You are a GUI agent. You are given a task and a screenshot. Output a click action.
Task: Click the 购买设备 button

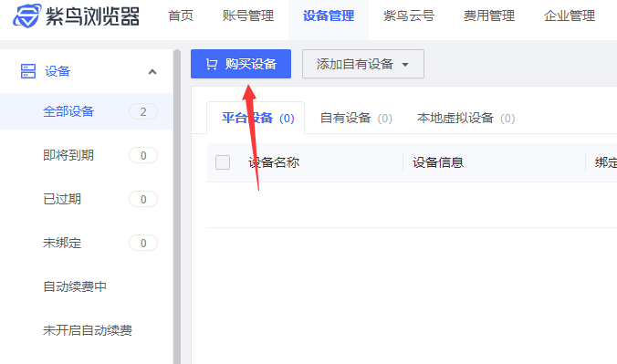241,64
